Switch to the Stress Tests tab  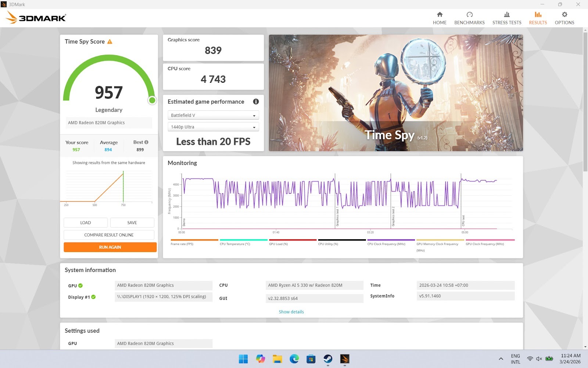507,18
